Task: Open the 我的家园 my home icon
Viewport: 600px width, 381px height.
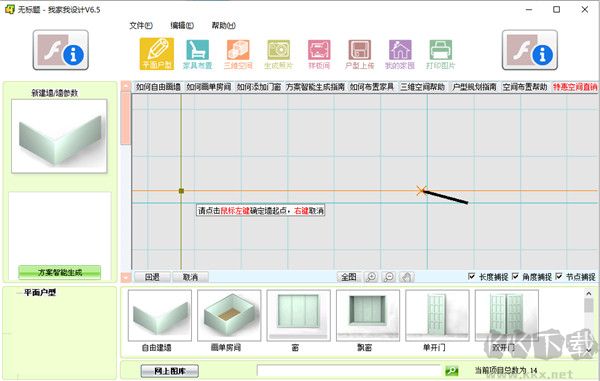Action: [x=400, y=54]
